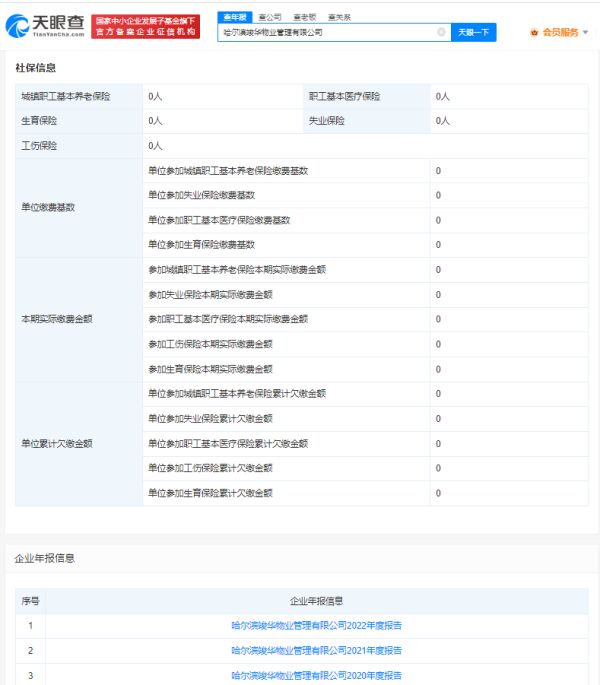
Task: Switch to the 查公司 search tab
Action: pos(269,17)
